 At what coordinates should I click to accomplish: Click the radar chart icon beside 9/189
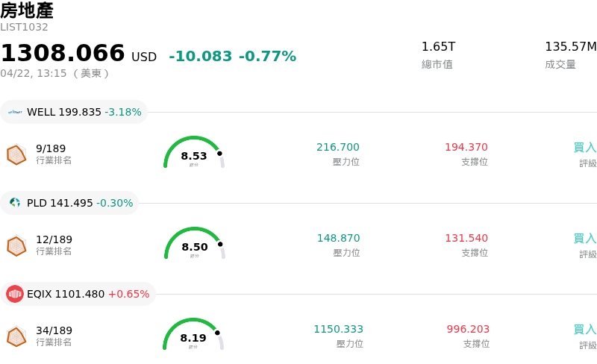coord(16,154)
